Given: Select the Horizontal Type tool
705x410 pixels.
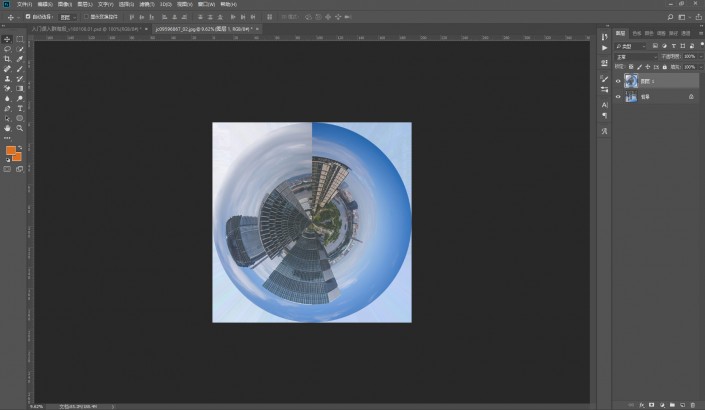Looking at the screenshot, I should 20,108.
